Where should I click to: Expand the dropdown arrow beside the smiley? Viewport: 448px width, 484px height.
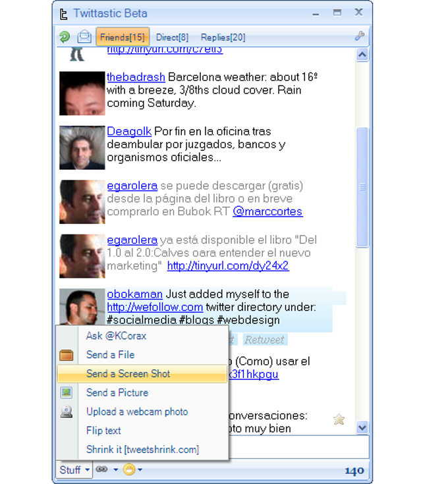click(x=140, y=470)
